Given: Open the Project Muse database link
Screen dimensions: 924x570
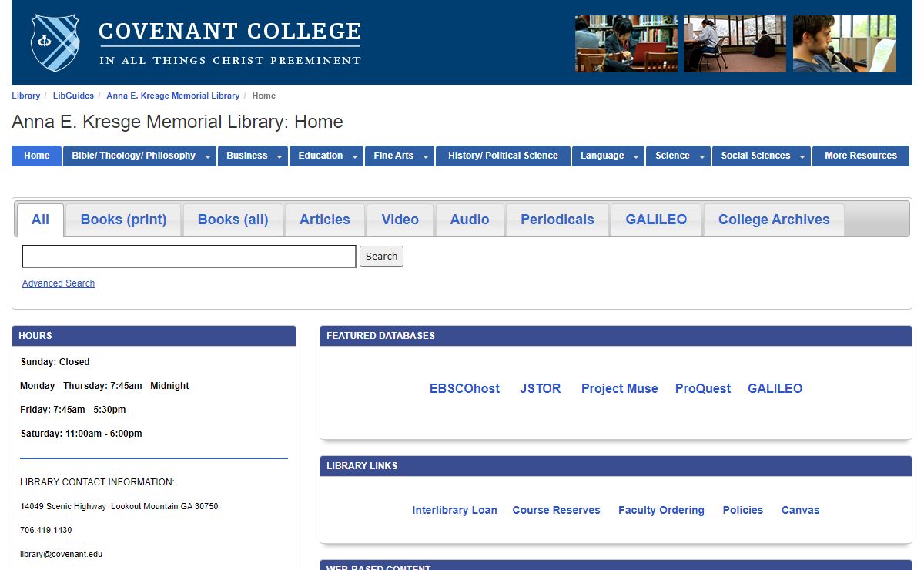Looking at the screenshot, I should (x=620, y=389).
